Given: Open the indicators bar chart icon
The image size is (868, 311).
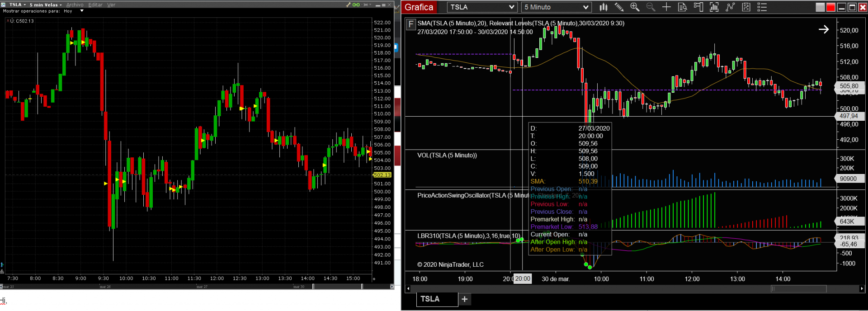Looking at the screenshot, I should pos(714,7).
